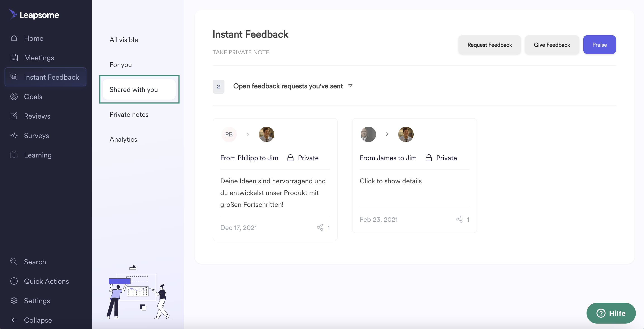Open Learning in sidebar
The image size is (644, 329).
point(38,155)
